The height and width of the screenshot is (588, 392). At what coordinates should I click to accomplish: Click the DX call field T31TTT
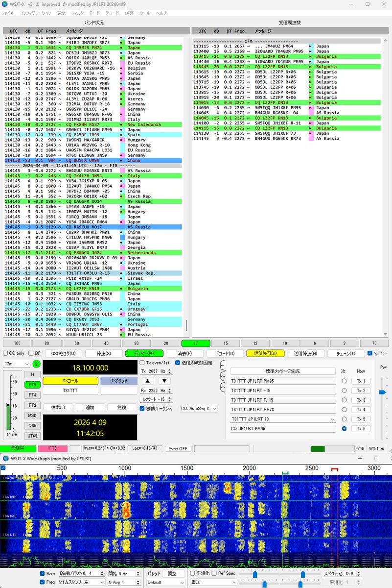pos(70,391)
